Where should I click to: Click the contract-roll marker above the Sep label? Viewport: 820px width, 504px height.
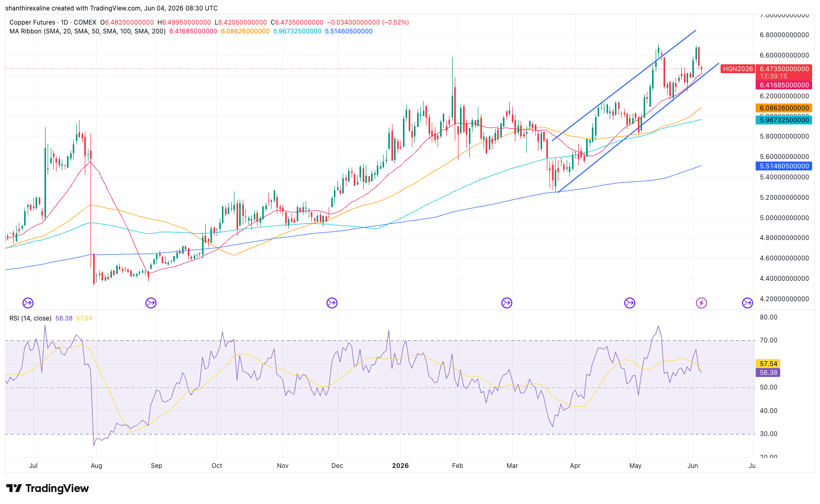[x=151, y=303]
